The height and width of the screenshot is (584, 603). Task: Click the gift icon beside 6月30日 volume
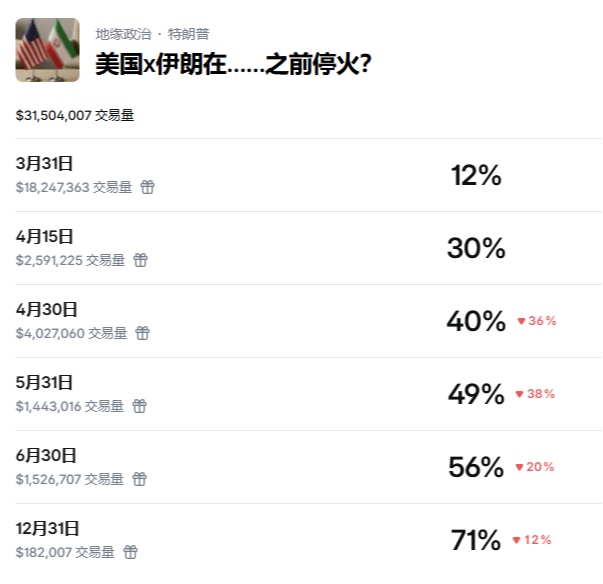pyautogui.click(x=140, y=479)
